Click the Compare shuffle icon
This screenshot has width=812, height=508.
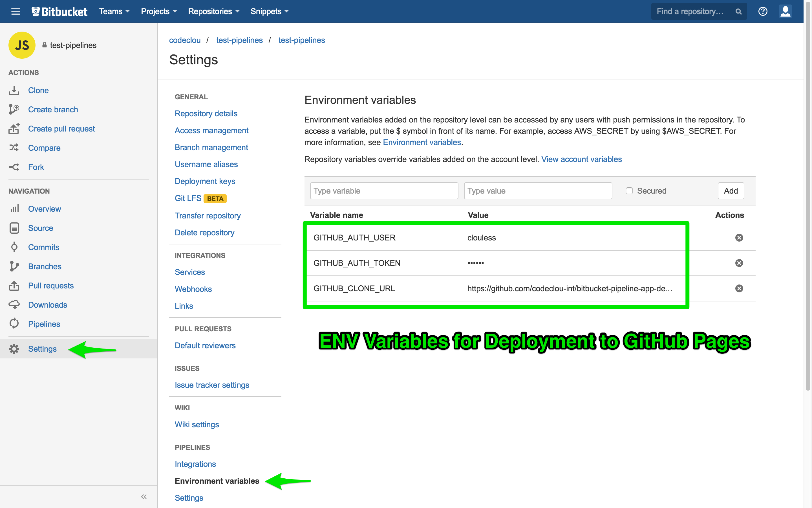click(x=14, y=148)
